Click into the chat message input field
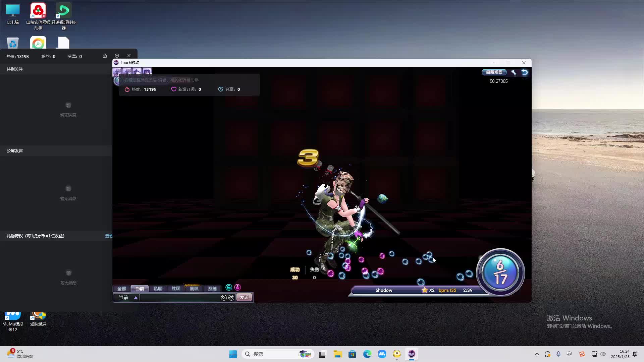644x362 pixels. coord(179,298)
